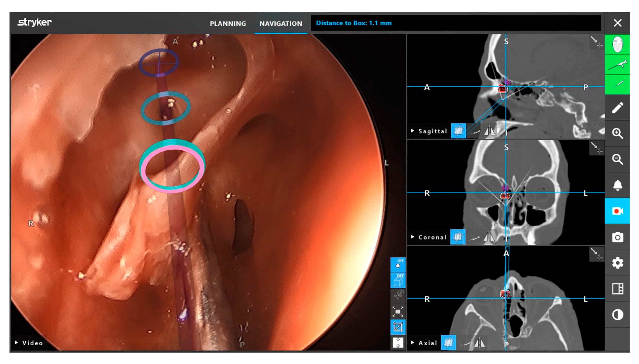Start video recording with the camcorder icon
Viewport: 639px width, 364px height.
617,211
